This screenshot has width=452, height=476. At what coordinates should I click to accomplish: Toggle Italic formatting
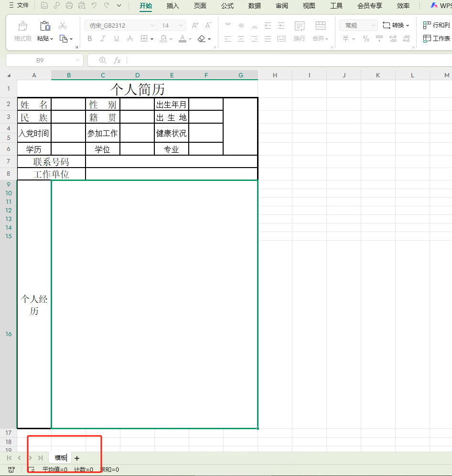(x=103, y=39)
